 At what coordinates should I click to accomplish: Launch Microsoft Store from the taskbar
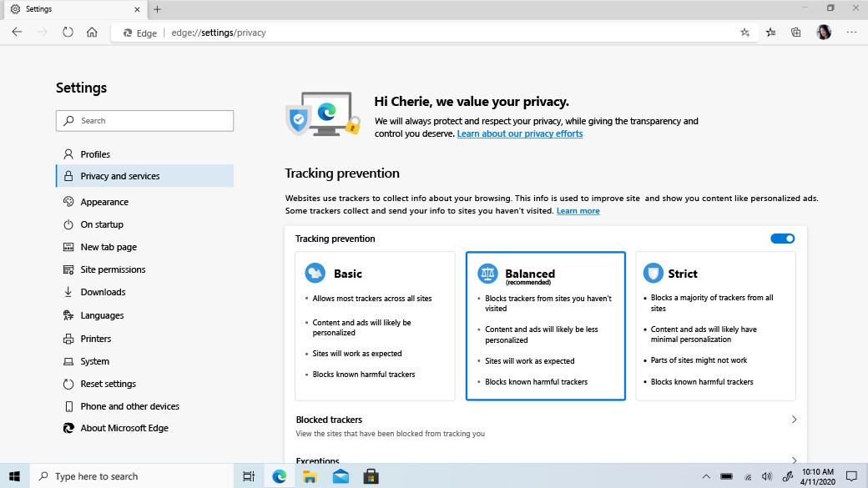tap(371, 476)
